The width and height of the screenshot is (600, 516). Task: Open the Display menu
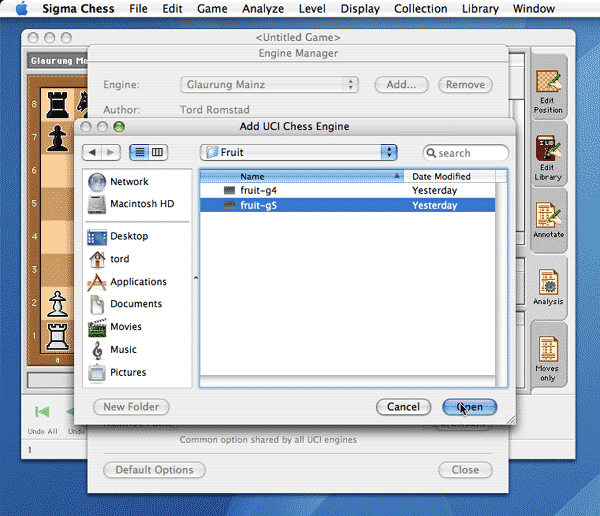coord(360,8)
